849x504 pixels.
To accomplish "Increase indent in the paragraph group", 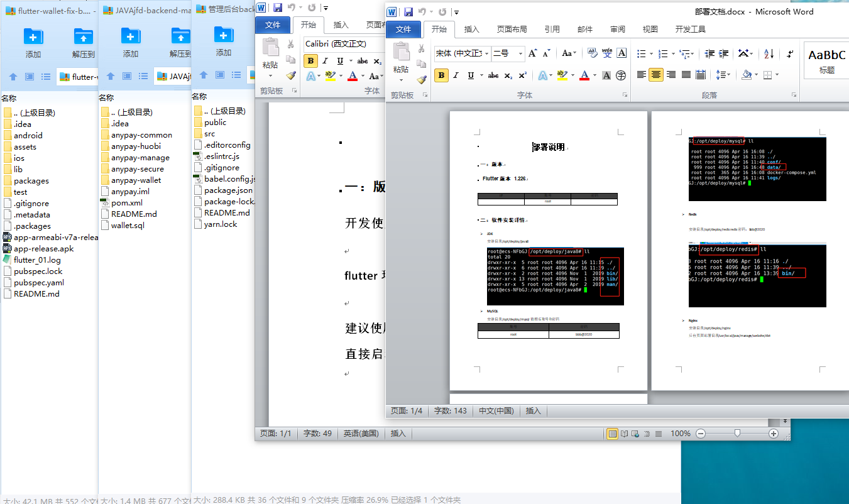I will coord(725,53).
